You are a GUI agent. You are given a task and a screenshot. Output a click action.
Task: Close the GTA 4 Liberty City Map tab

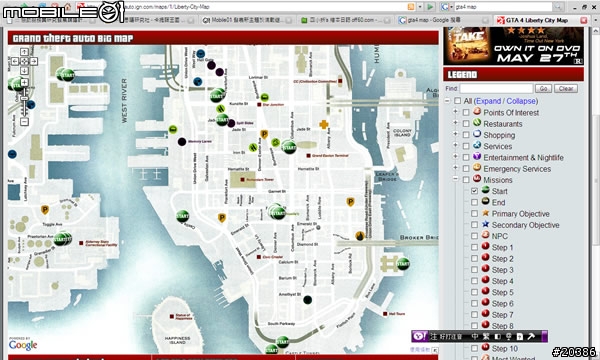click(x=584, y=20)
